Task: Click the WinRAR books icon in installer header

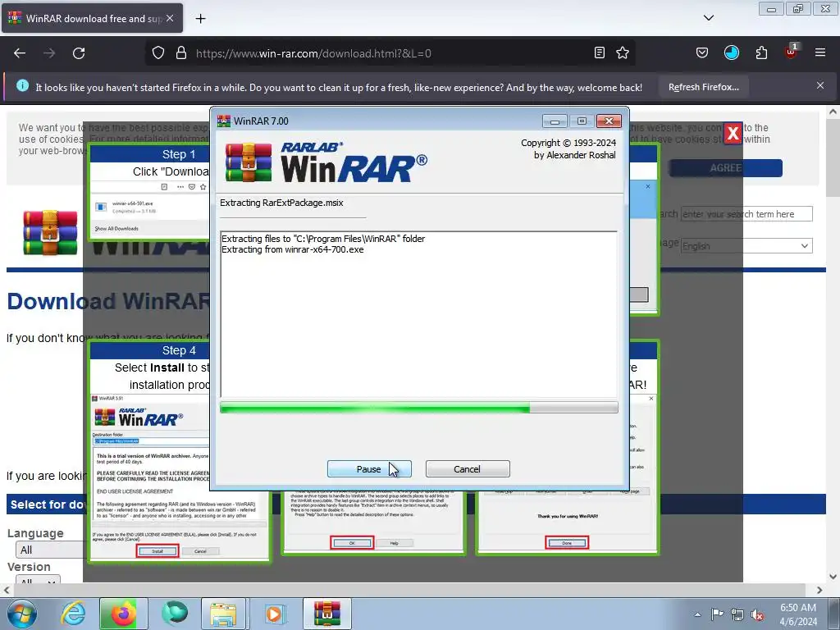Action: (x=248, y=162)
